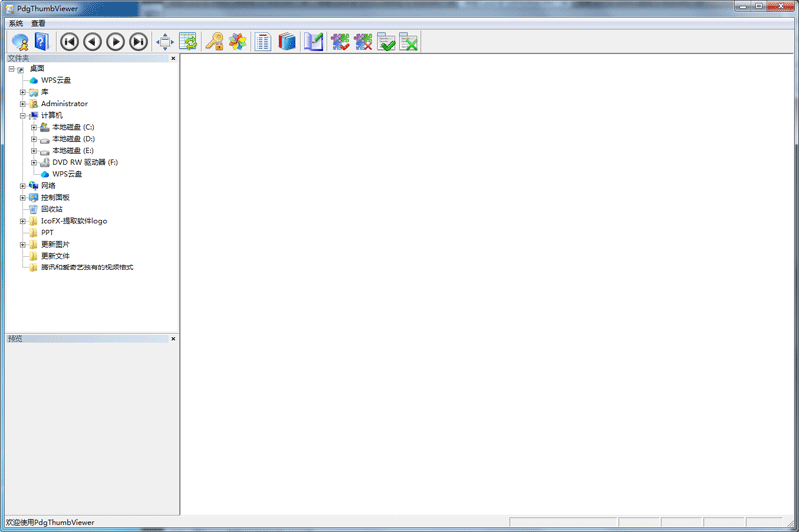The image size is (799, 532).
Task: Collapse the 计算机 tree node
Action: click(22, 115)
